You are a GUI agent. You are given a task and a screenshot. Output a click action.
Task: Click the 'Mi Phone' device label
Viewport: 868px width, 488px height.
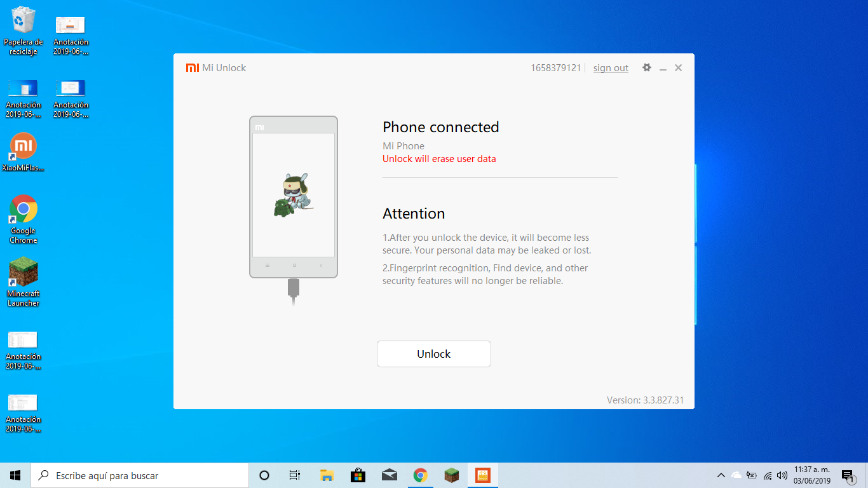click(x=403, y=146)
